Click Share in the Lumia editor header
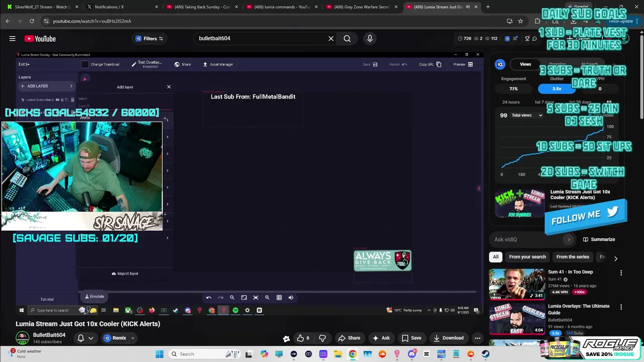Viewport: 644px width, 362px height. pos(183,64)
